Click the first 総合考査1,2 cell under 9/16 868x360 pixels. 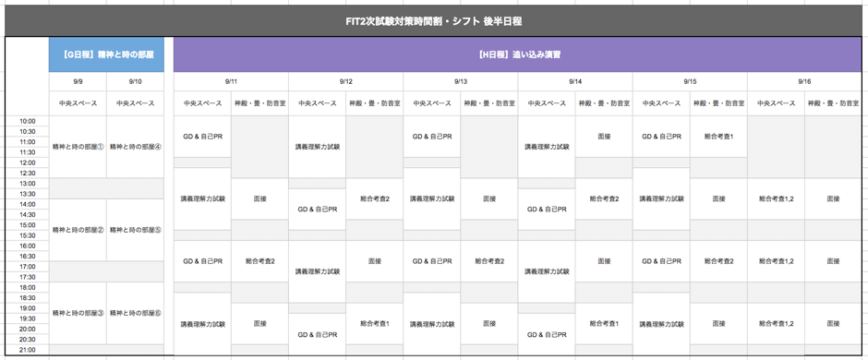[x=776, y=198]
